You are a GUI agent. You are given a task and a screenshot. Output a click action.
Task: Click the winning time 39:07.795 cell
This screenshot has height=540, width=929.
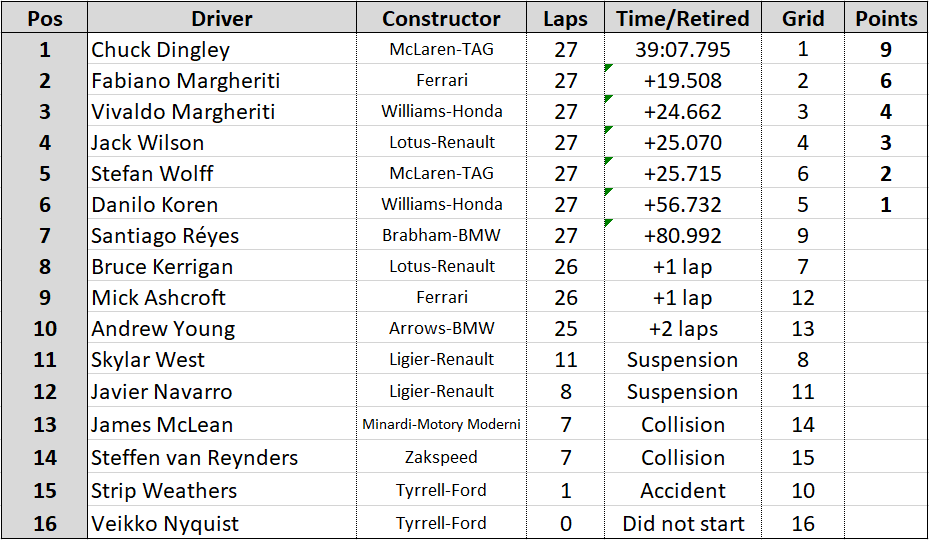(x=682, y=49)
